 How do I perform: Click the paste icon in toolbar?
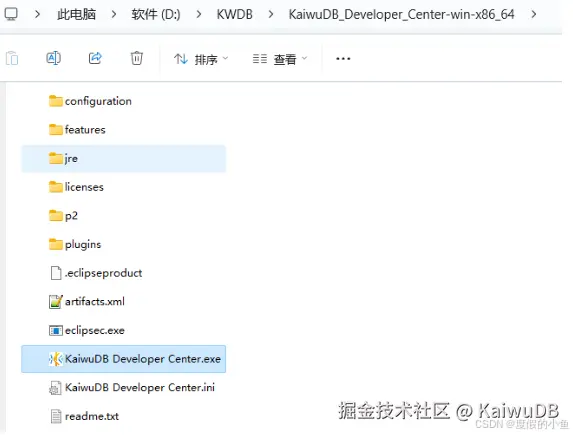(12, 58)
